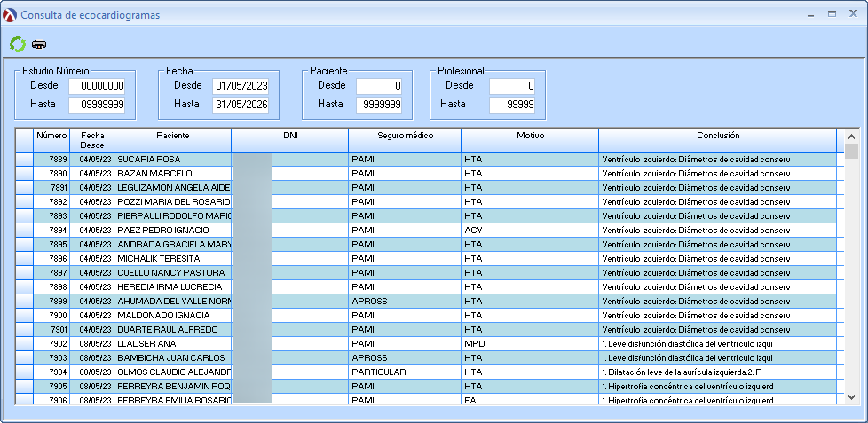Select patient CUELLO NANCY PASTORA
Image resolution: width=868 pixels, height=423 pixels.
click(x=171, y=272)
